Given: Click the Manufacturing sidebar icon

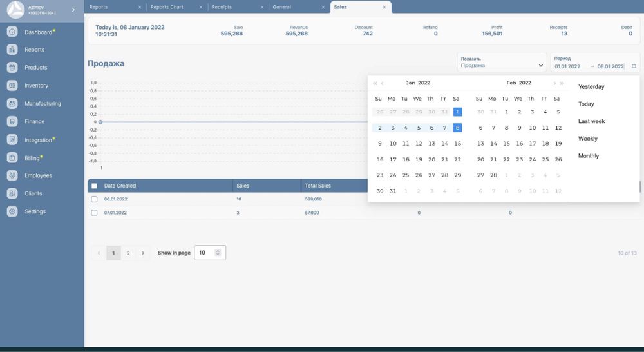Looking at the screenshot, I should point(12,103).
